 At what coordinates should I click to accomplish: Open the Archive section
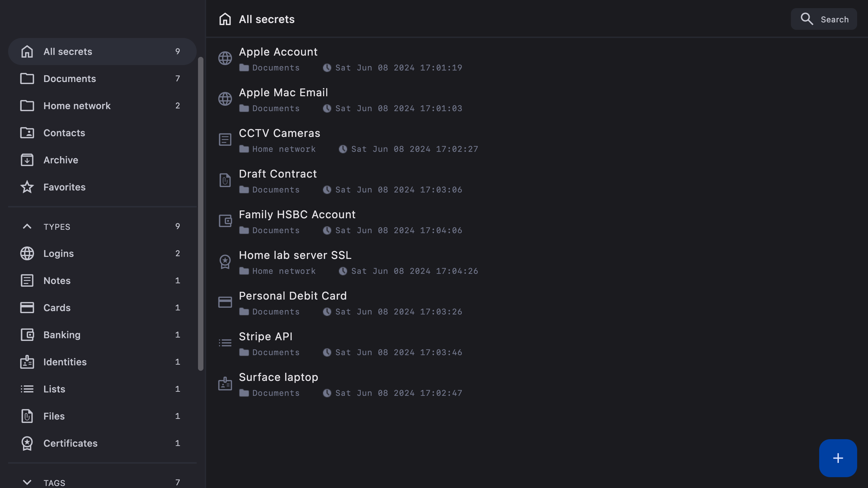[x=61, y=160]
